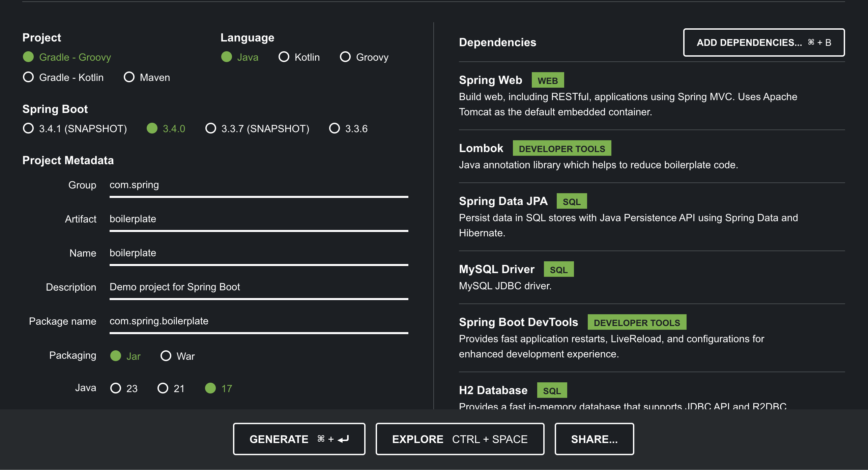The image size is (868, 470).
Task: Choose Java version 23
Action: pyautogui.click(x=116, y=388)
